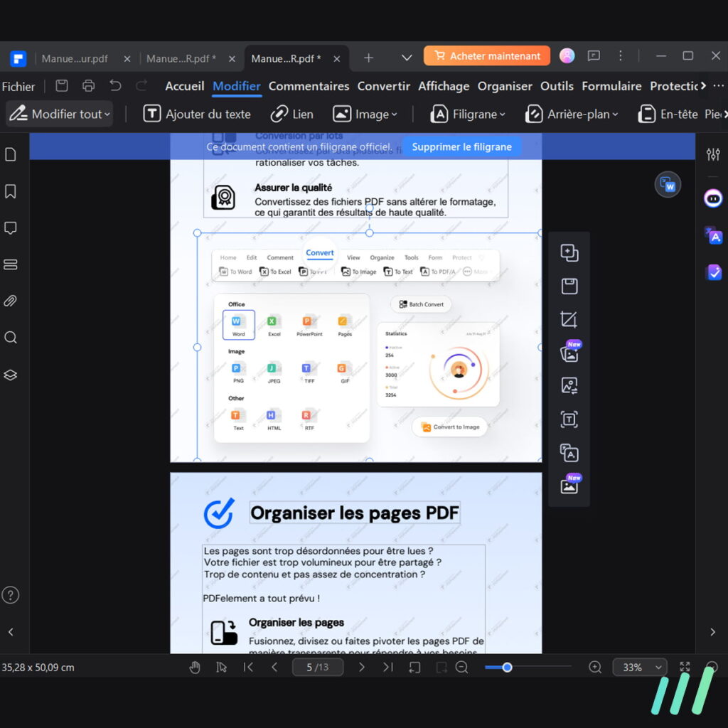This screenshot has height=728, width=728.
Task: Go to the first page
Action: [248, 667]
